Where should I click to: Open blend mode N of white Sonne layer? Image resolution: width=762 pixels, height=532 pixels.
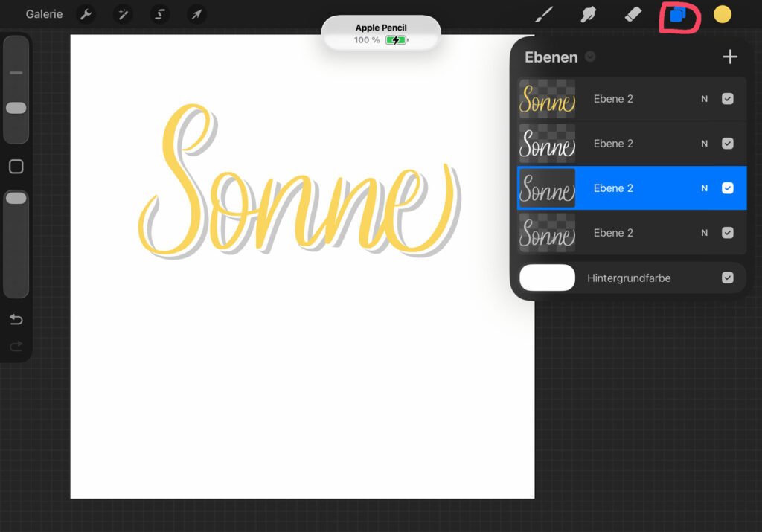[704, 144]
